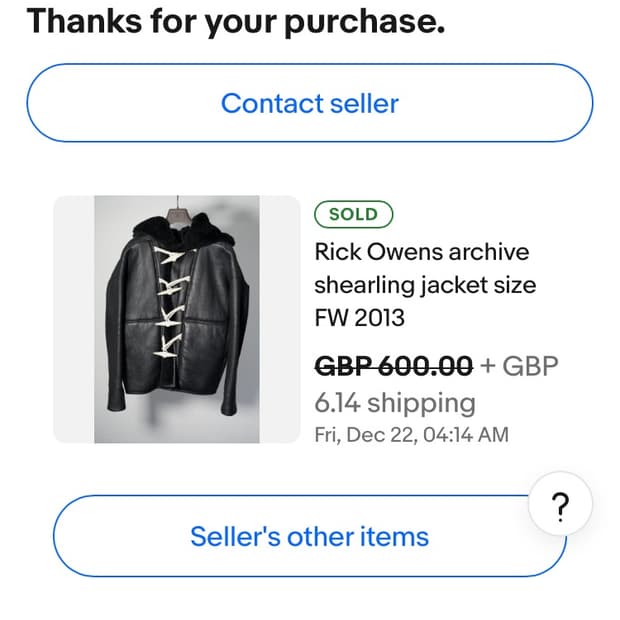620x620 pixels.
Task: Open Seller's other items
Action: point(309,536)
